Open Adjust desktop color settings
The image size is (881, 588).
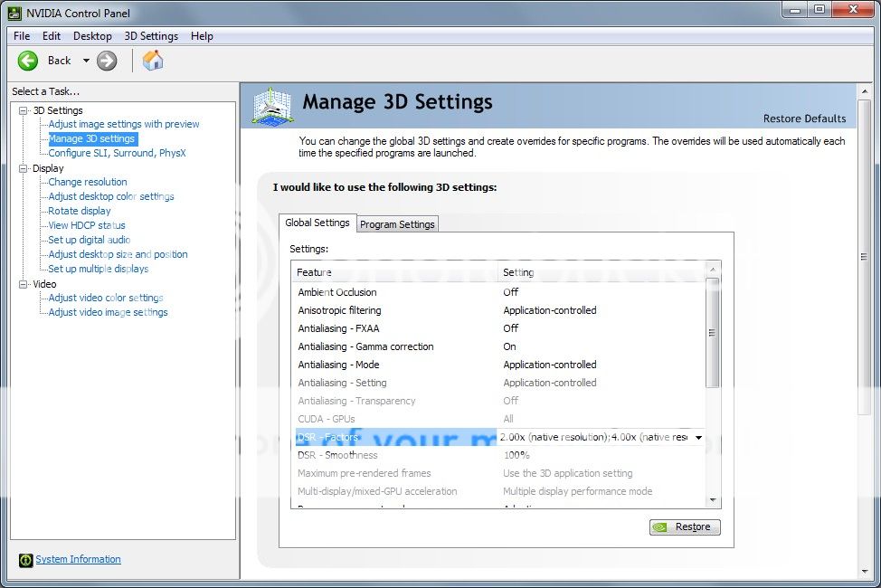click(x=111, y=196)
